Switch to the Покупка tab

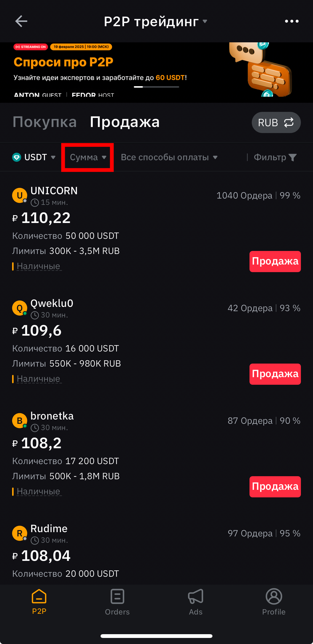(45, 122)
